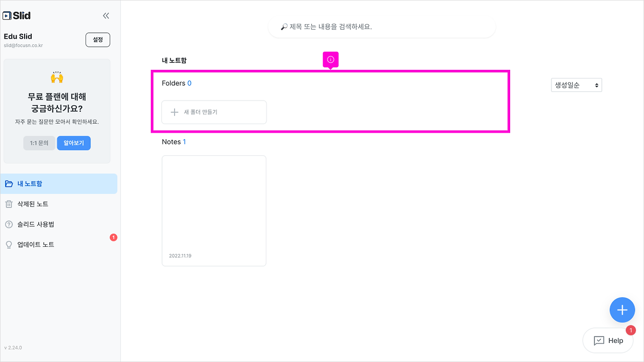
Task: Click the red notification badge on 업데이트 노트
Action: [113, 238]
